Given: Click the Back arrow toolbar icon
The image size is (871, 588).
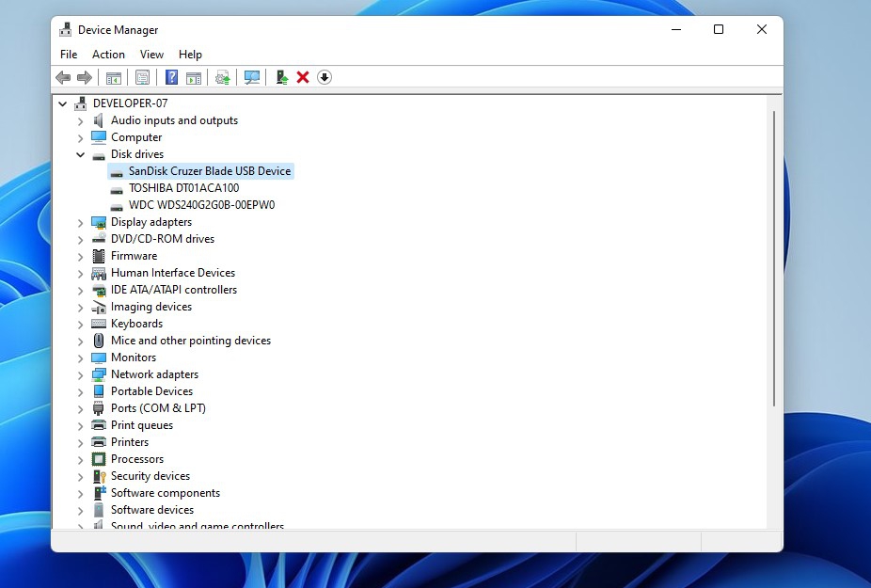Looking at the screenshot, I should tap(63, 77).
